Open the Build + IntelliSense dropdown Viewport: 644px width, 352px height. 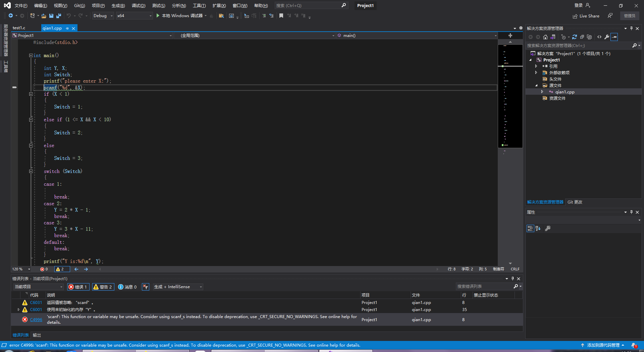[178, 287]
